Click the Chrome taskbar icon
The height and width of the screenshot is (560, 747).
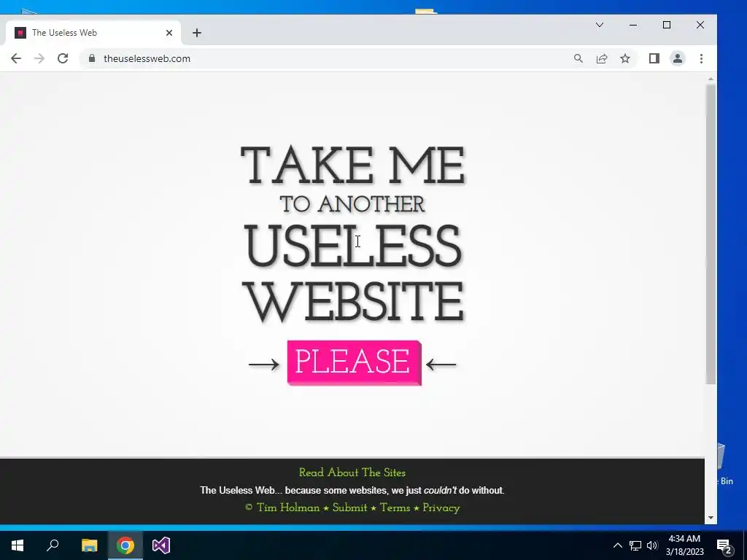pos(125,545)
